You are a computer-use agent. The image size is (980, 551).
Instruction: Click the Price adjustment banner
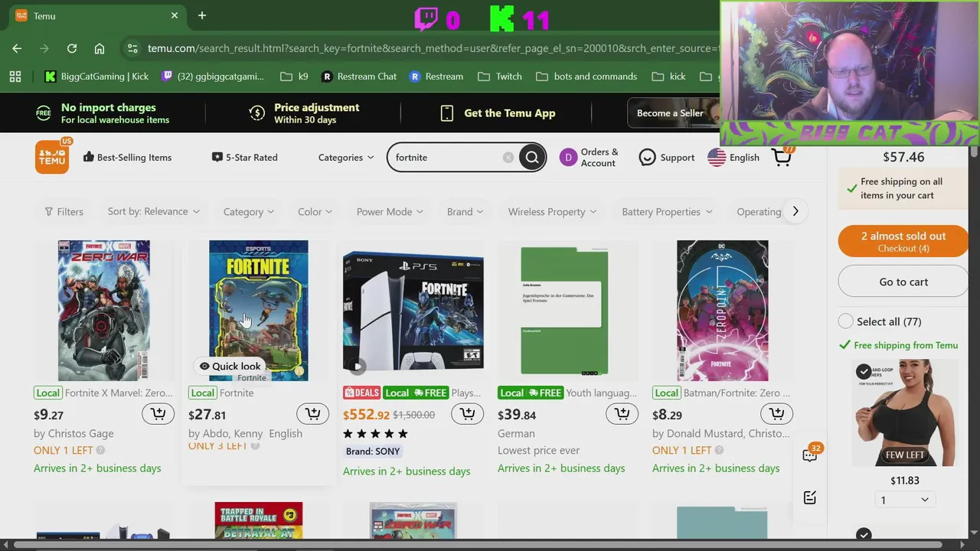pyautogui.click(x=304, y=113)
